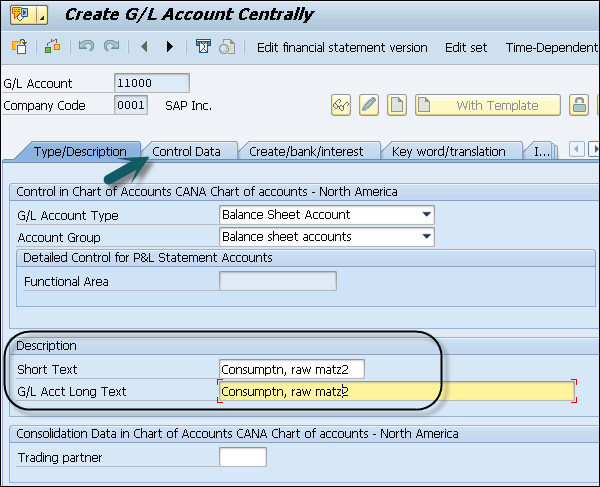Click the undo arrow icon
600x487 pixels.
[86, 47]
